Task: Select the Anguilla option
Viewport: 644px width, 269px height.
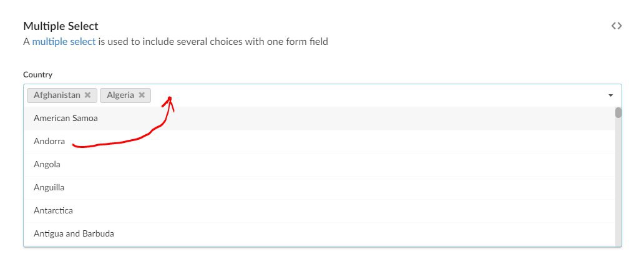Action: (x=319, y=187)
